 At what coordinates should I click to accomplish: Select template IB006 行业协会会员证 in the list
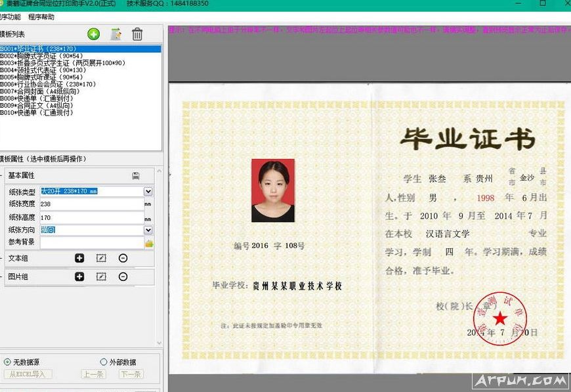[46, 84]
